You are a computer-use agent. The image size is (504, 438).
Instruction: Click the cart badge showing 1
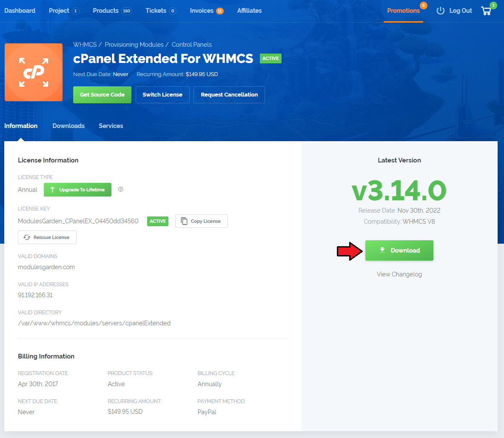click(493, 6)
